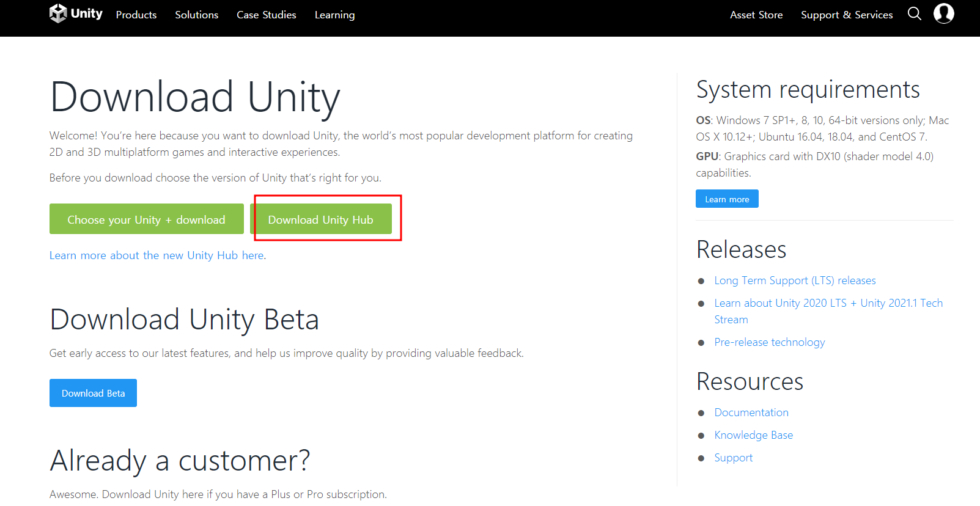This screenshot has width=980, height=506.
Task: Open the Learning menu
Action: click(334, 15)
